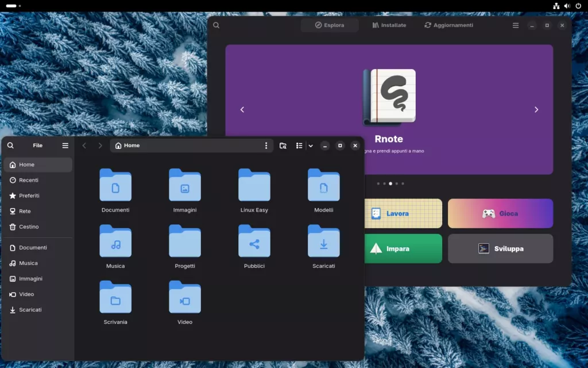
Task: Open the search in Files window
Action: pos(10,145)
